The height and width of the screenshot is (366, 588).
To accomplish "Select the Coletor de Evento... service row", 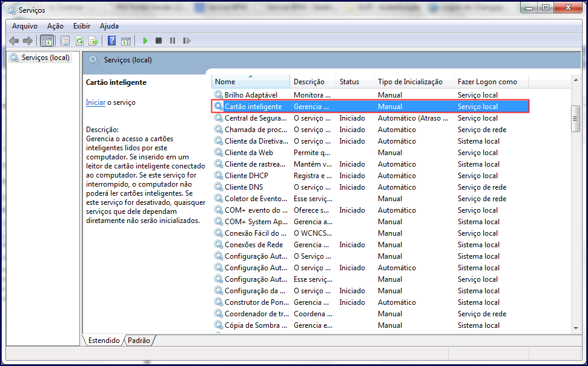I will 371,199.
